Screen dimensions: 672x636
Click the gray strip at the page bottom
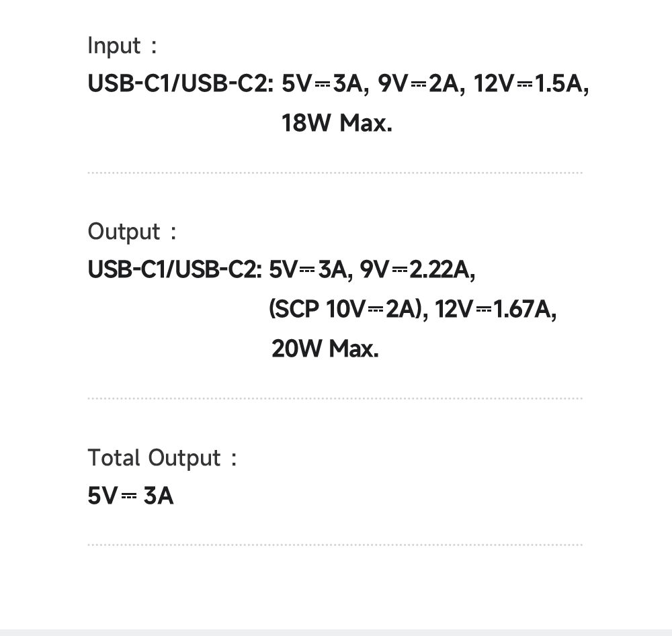[336, 632]
